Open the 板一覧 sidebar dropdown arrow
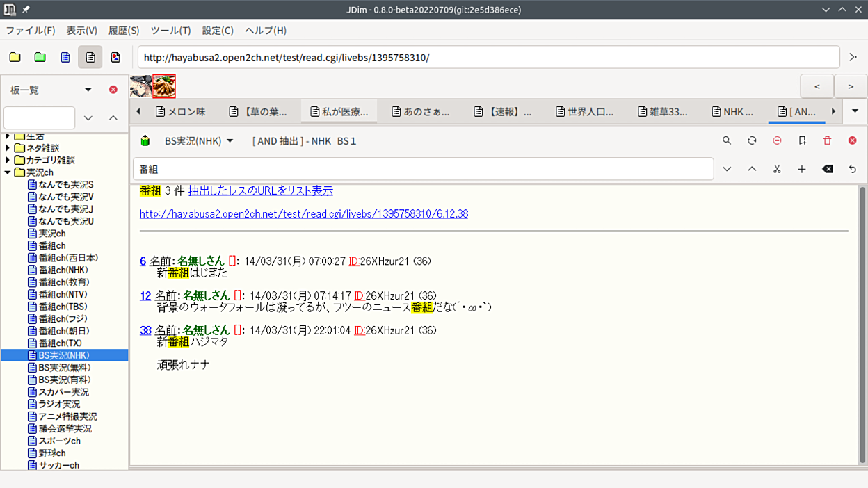This screenshot has height=488, width=868. tap(88, 90)
